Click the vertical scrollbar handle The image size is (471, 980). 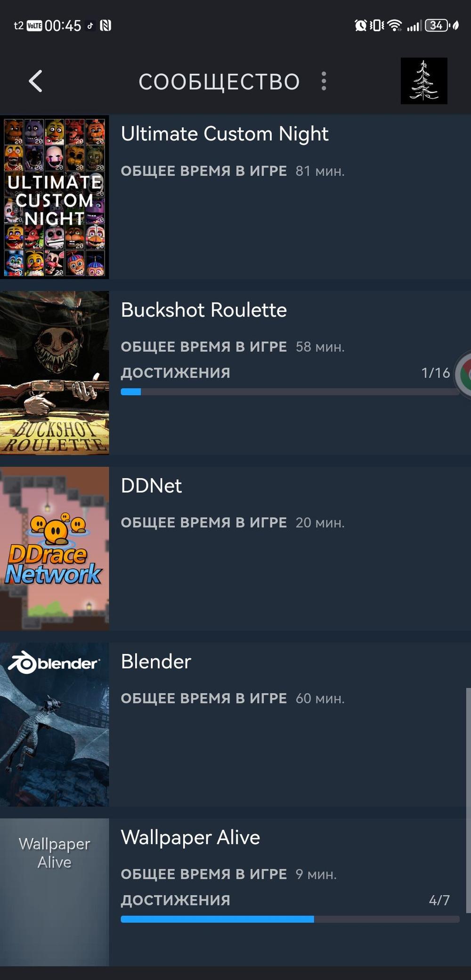(x=468, y=800)
